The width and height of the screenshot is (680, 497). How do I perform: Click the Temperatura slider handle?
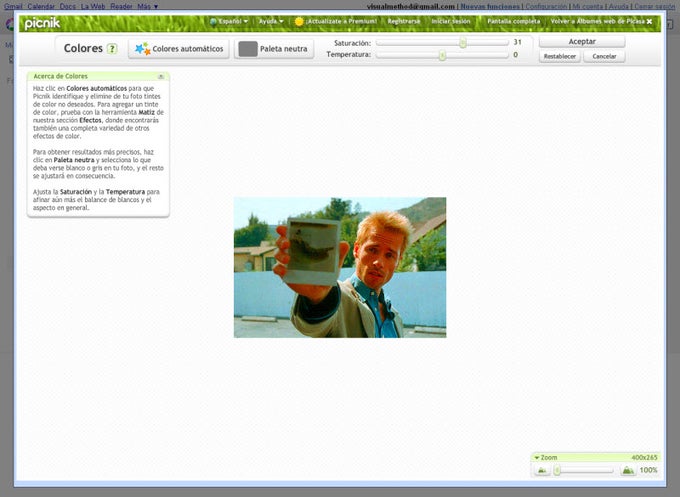point(442,55)
